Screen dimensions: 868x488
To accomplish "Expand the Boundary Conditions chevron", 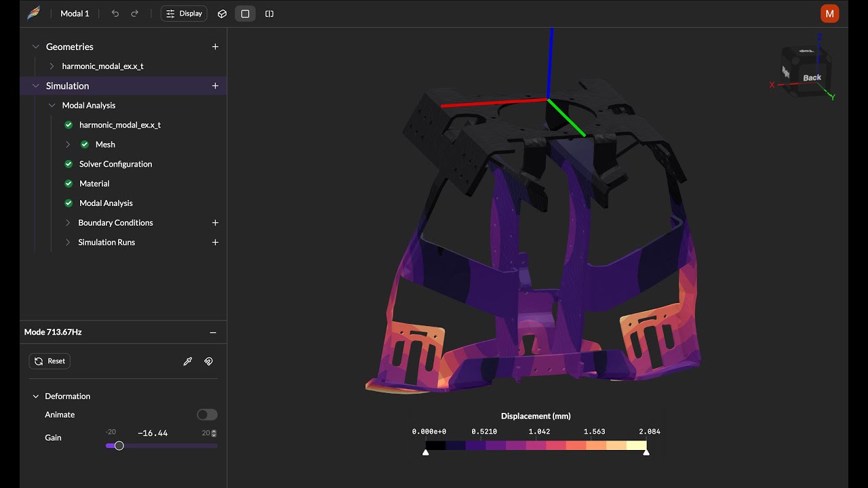I will coord(68,222).
